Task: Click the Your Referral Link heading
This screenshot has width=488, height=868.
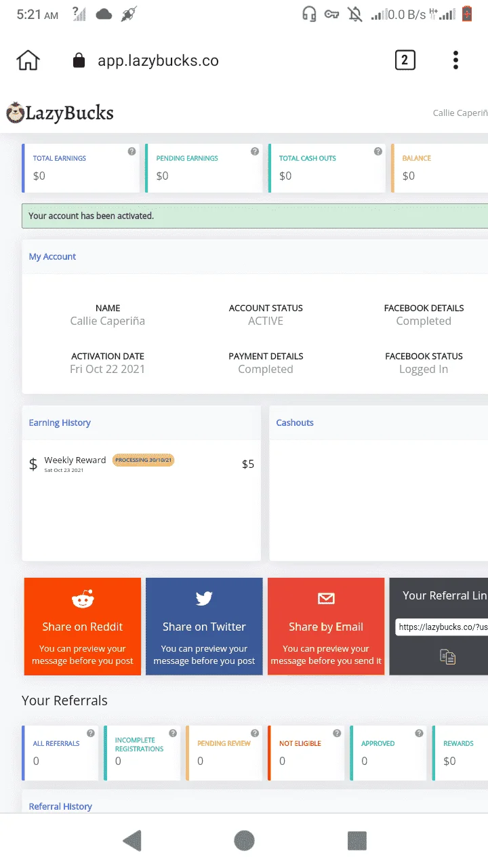Action: pyautogui.click(x=445, y=595)
